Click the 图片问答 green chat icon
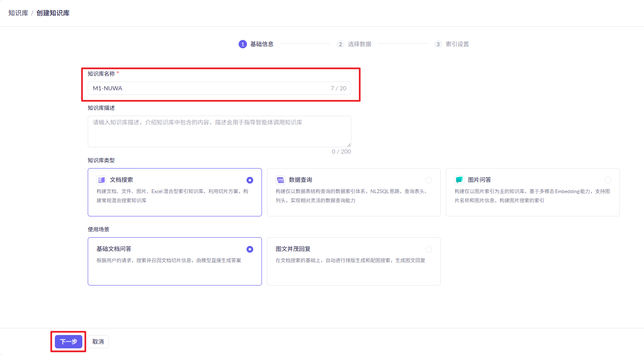The image size is (644, 355). tap(459, 180)
